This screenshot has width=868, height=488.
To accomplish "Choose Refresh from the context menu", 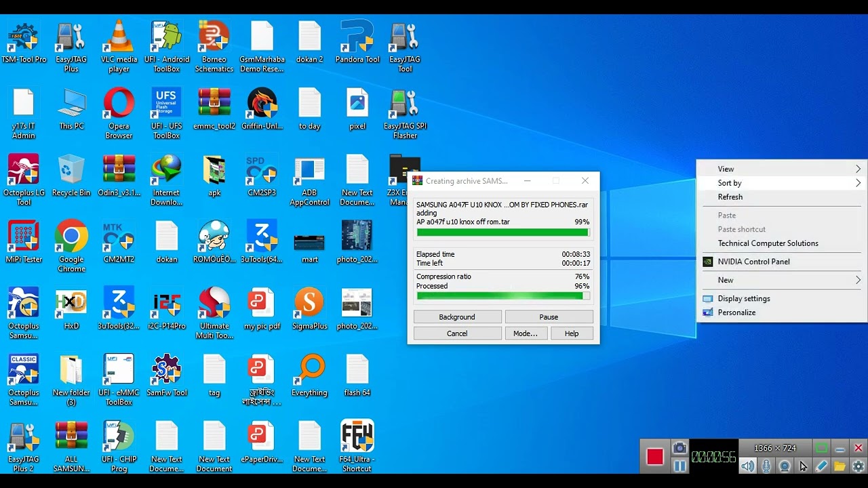I will tap(781, 197).
